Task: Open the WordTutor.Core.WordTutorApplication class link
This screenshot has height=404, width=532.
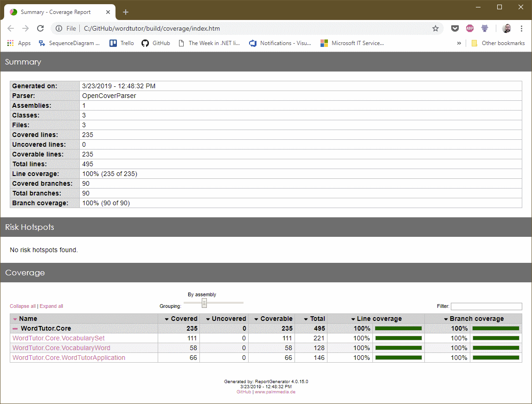Action: [x=69, y=358]
